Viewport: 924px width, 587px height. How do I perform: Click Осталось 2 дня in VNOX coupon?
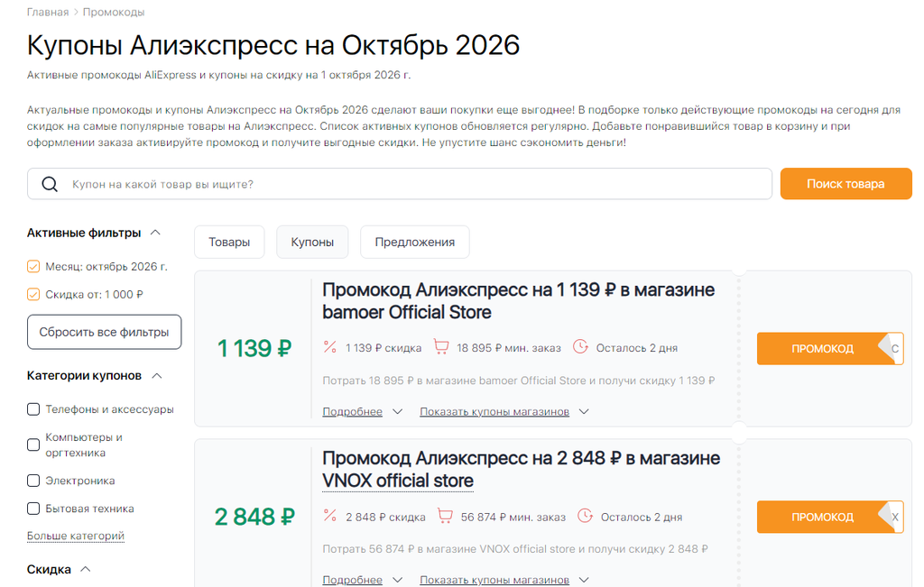[x=642, y=517]
